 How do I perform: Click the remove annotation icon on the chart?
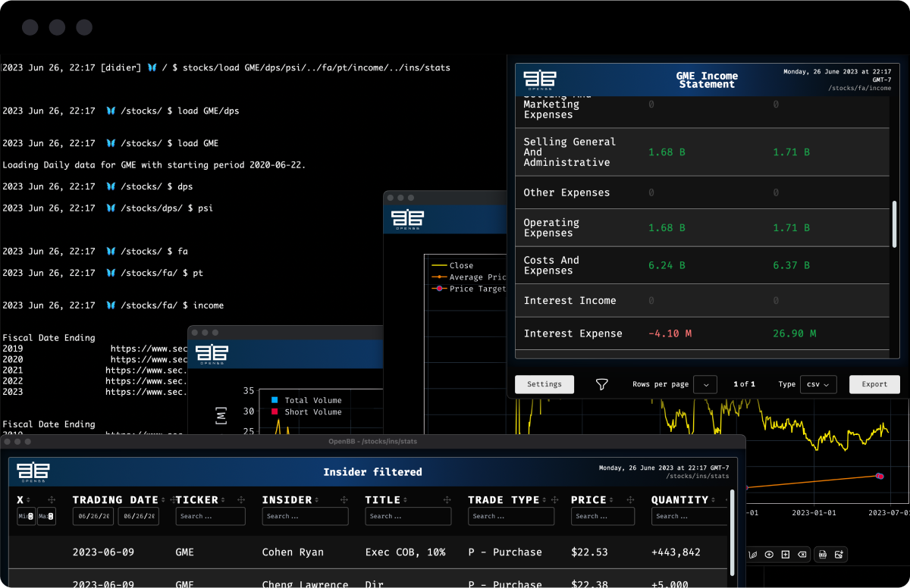tap(802, 554)
